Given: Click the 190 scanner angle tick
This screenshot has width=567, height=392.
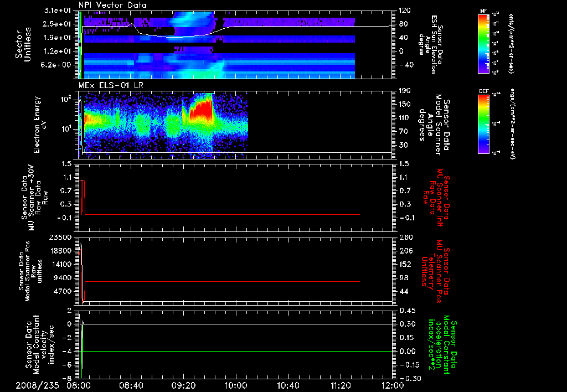Looking at the screenshot, I should 405,91.
